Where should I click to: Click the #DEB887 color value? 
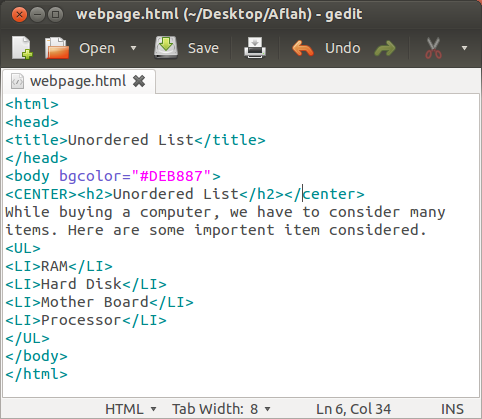pyautogui.click(x=171, y=176)
